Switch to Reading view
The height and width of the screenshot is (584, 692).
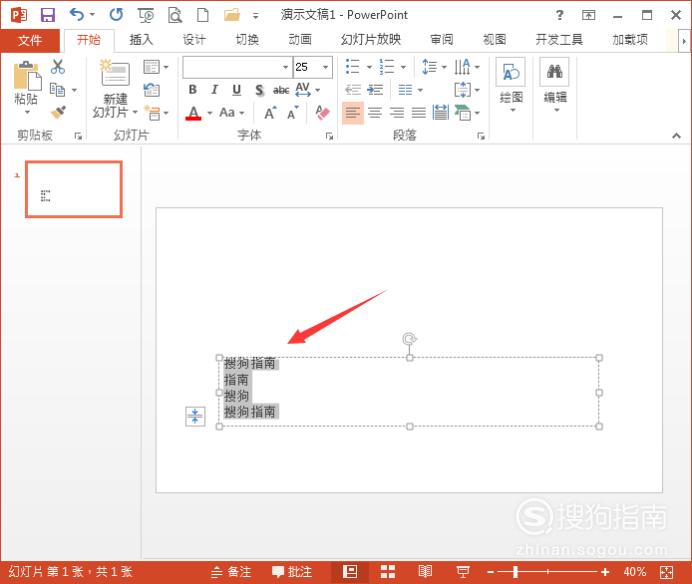point(425,572)
